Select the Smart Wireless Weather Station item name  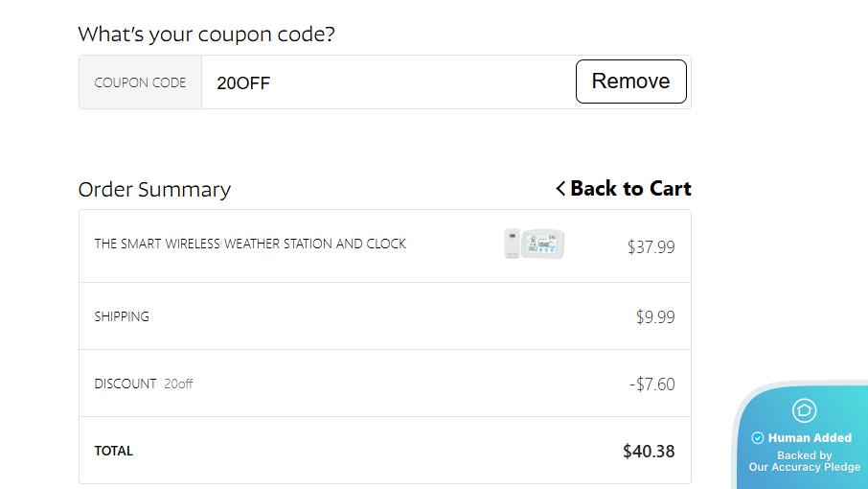click(x=250, y=244)
